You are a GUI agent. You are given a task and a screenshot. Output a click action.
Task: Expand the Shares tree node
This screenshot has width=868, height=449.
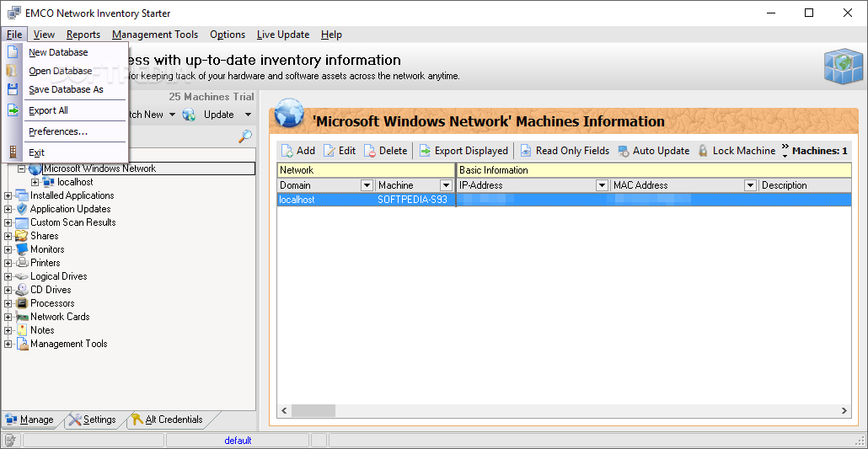tap(8, 236)
